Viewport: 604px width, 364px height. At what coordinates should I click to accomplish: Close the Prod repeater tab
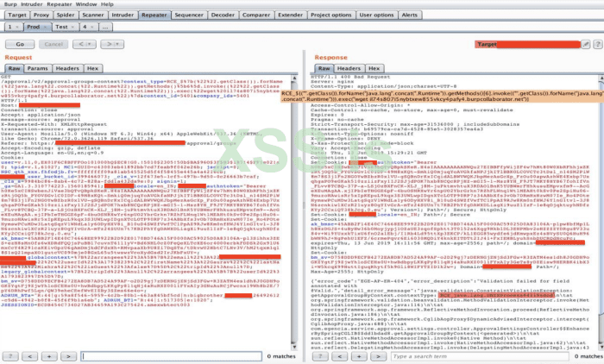coord(46,27)
